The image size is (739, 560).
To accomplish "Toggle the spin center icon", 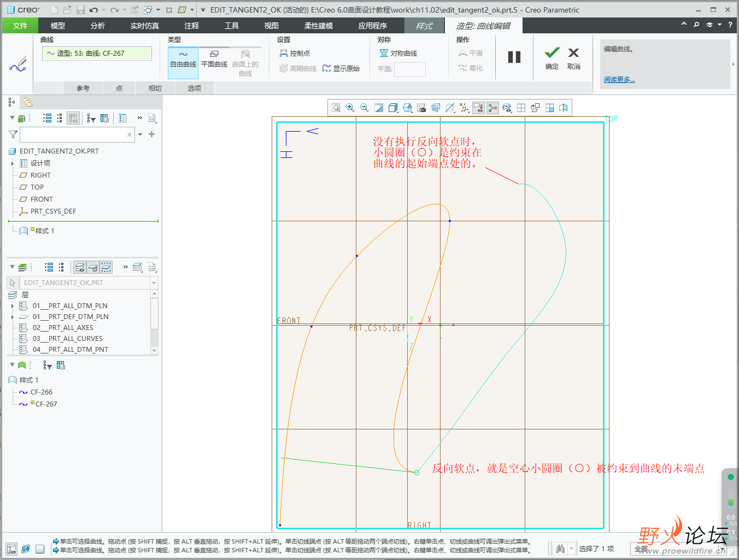I will click(492, 108).
